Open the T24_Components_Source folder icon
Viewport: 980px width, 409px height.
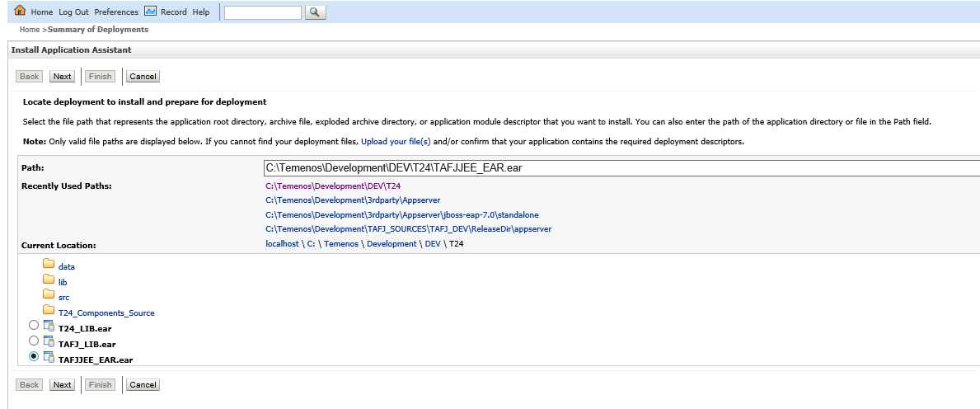tap(48, 313)
